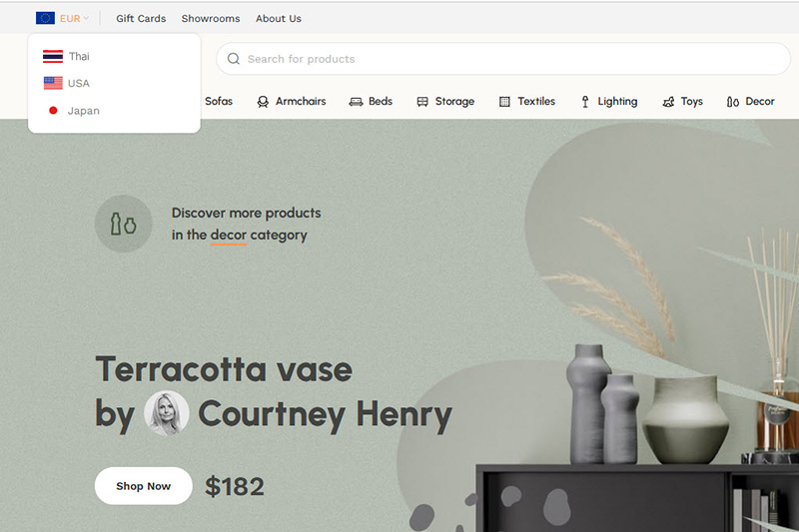Screen dimensions: 799x532
Task: Click the Toys category icon
Action: click(x=668, y=102)
